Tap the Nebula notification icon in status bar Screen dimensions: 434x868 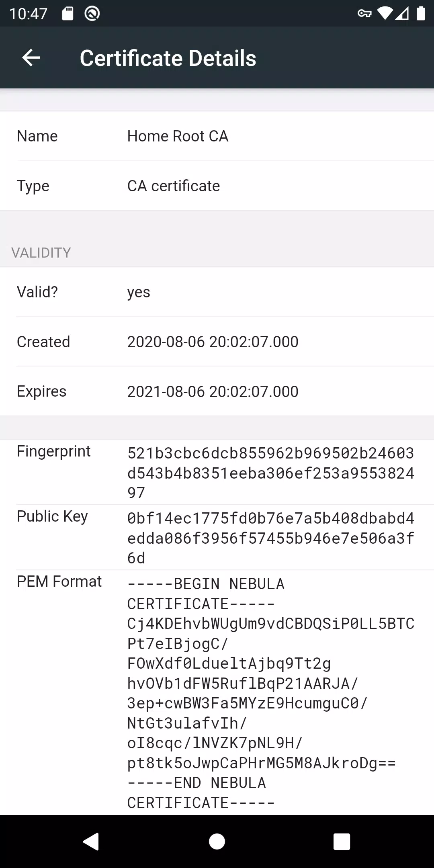[92, 14]
